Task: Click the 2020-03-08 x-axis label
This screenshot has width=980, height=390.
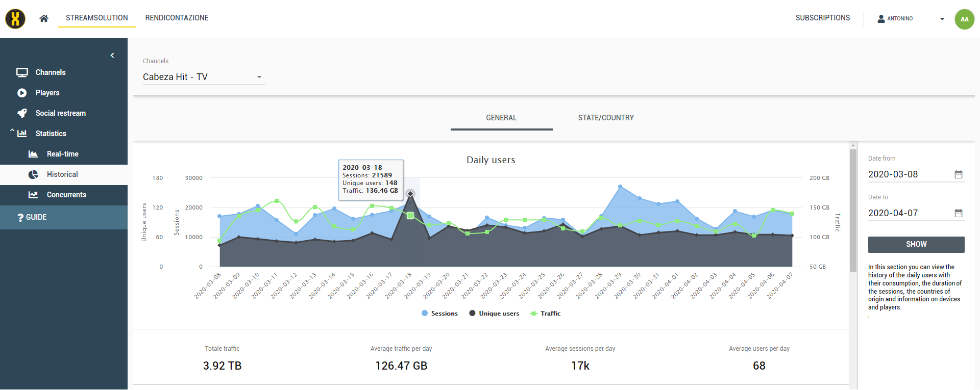Action: pos(208,286)
